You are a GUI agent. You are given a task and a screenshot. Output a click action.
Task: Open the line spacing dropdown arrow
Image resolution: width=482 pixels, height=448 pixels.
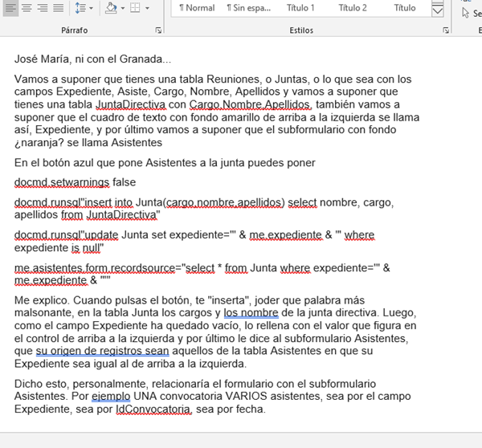click(91, 8)
